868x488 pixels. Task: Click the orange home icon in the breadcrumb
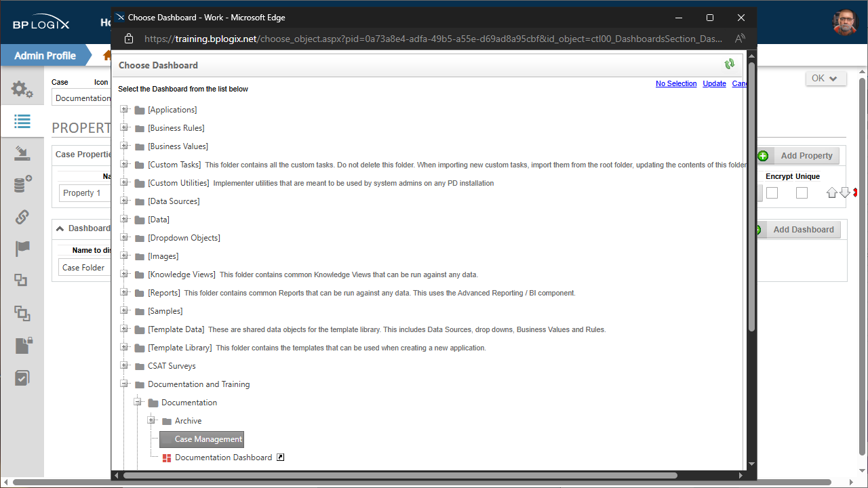coord(107,56)
